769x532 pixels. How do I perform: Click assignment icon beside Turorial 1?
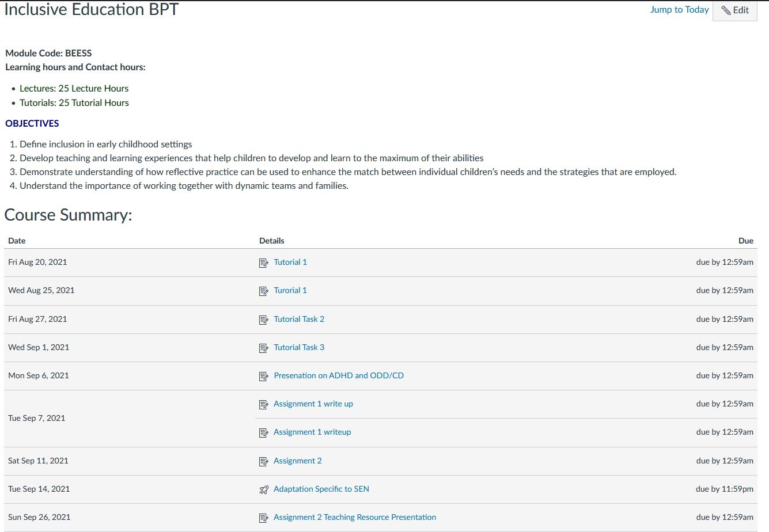pos(264,291)
